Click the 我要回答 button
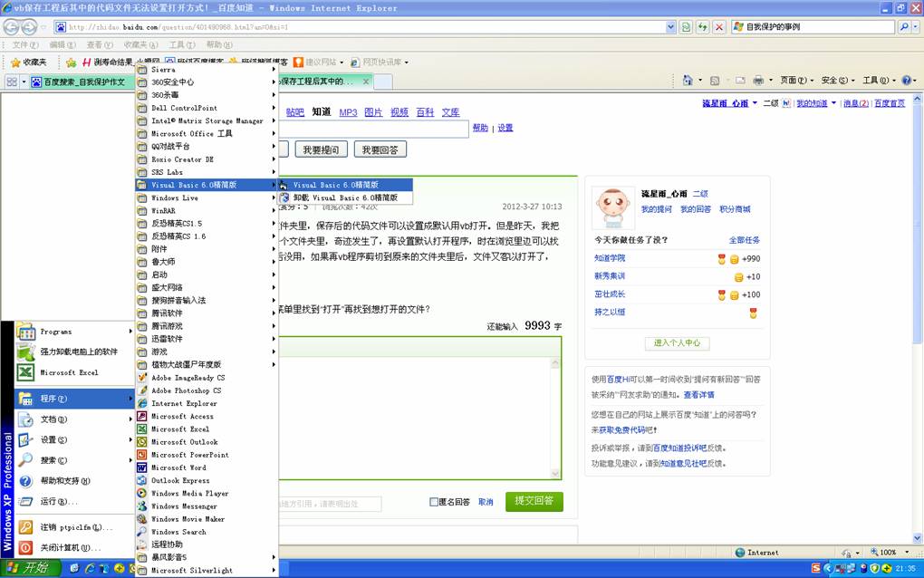Screen dimensions: 924x578 (x=380, y=149)
